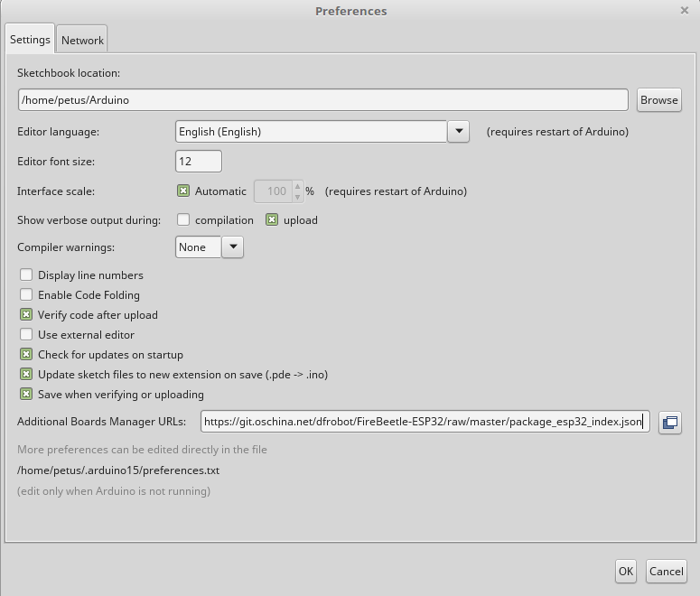Cancel the Preferences dialog
Viewport: 700px width, 596px height.
pos(666,572)
